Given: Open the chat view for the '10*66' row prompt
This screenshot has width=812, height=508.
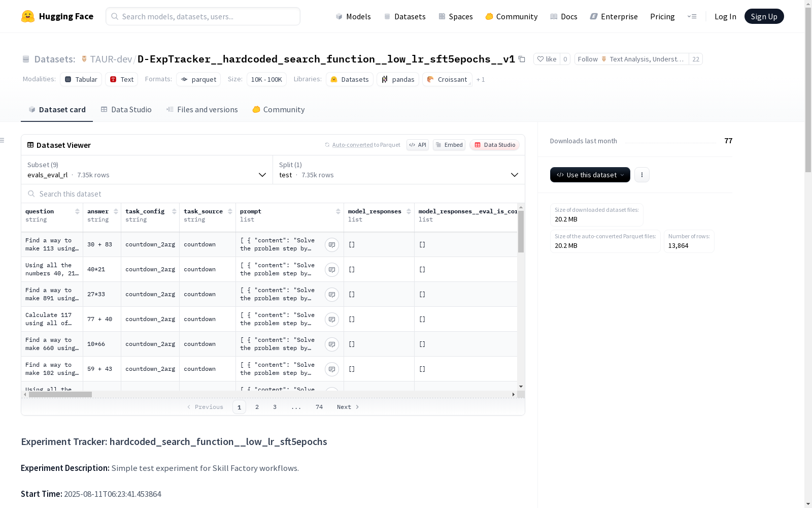Looking at the screenshot, I should [332, 344].
